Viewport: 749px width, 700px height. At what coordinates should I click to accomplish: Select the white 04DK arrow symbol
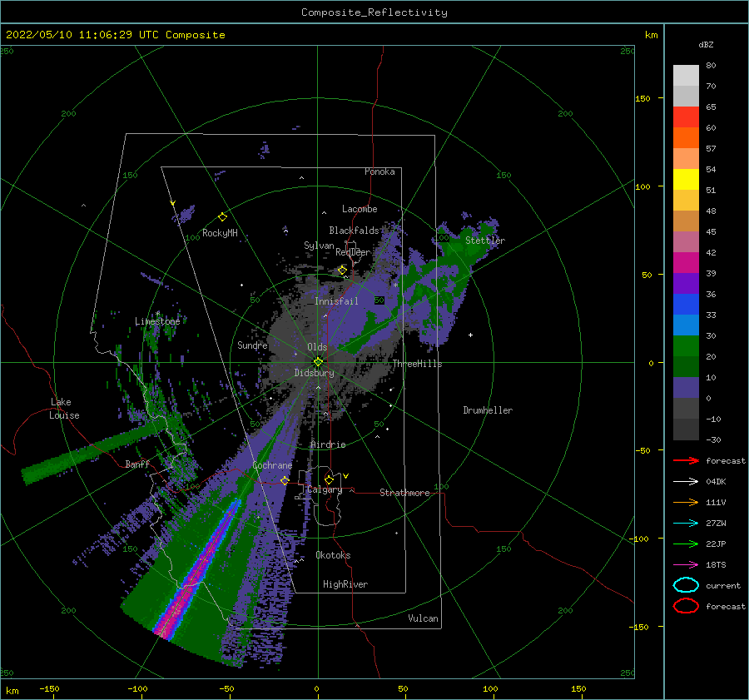coord(686,481)
